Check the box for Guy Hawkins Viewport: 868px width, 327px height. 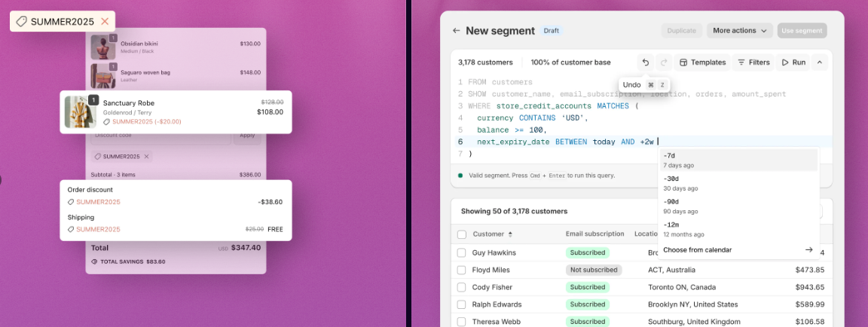(461, 252)
